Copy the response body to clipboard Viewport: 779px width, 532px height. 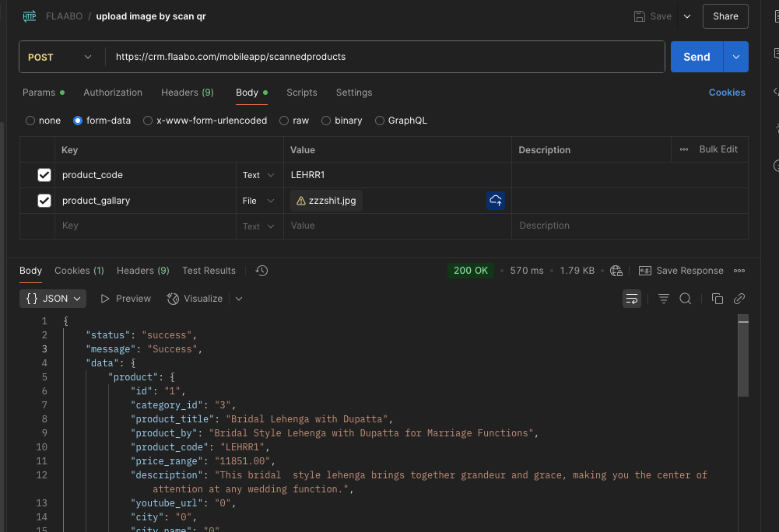[718, 299]
